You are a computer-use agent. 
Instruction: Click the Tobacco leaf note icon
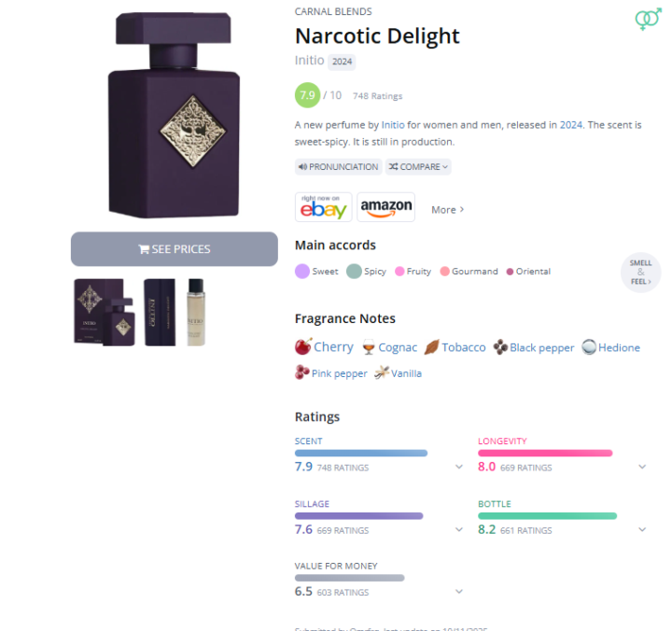(x=432, y=347)
